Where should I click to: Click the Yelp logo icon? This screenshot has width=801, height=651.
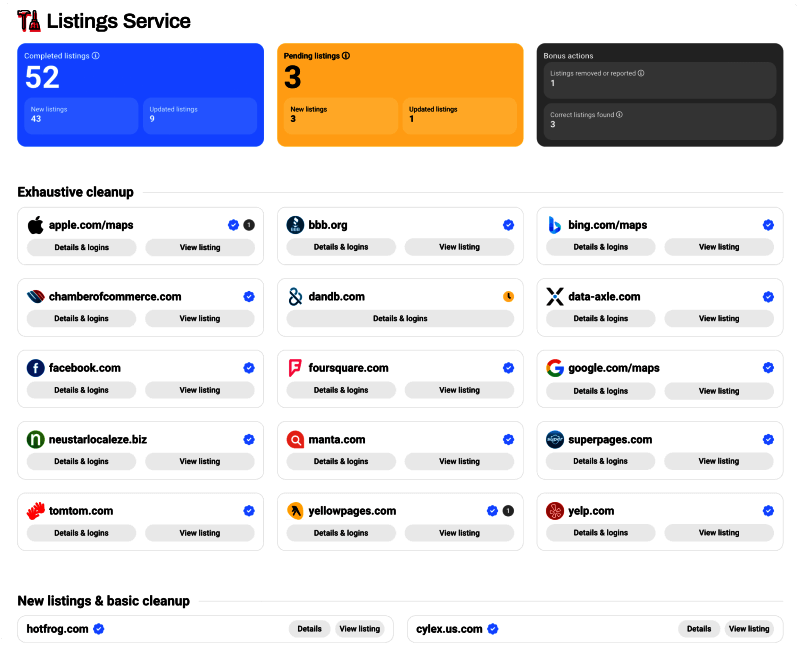(x=555, y=511)
